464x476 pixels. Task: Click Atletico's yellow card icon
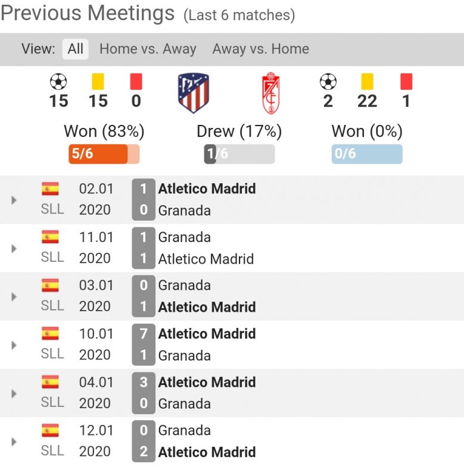click(97, 81)
